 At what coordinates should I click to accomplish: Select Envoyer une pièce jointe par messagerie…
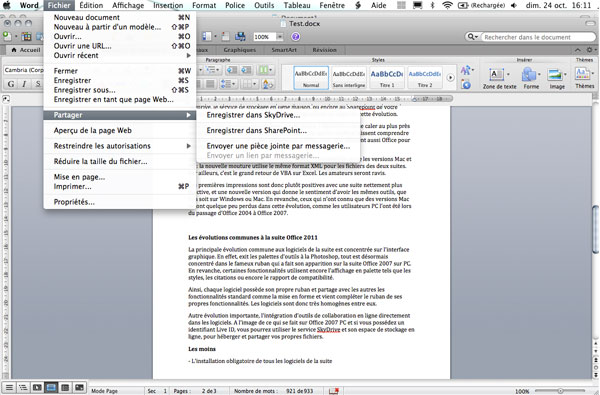278,146
